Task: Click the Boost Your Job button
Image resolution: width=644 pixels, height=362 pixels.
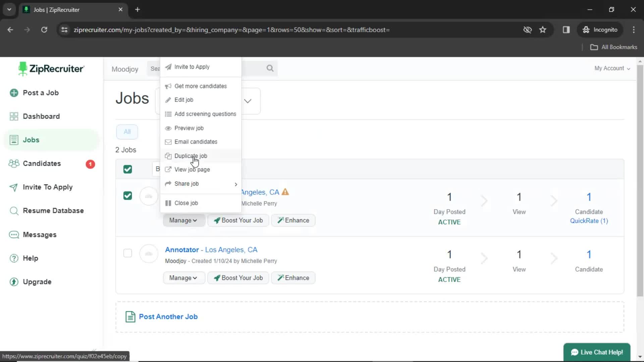Action: pyautogui.click(x=239, y=220)
